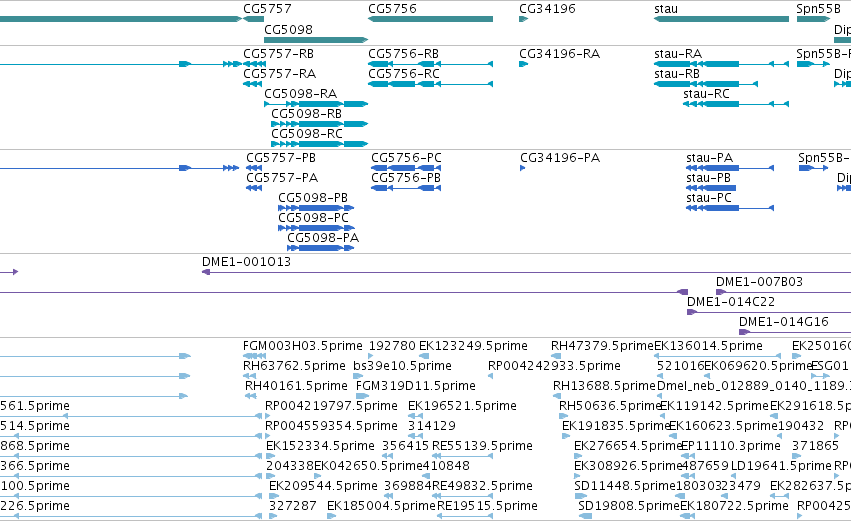Select EST EK136014.5prime
Image resolution: width=851 pixels, height=521 pixels.
pyautogui.click(x=708, y=346)
